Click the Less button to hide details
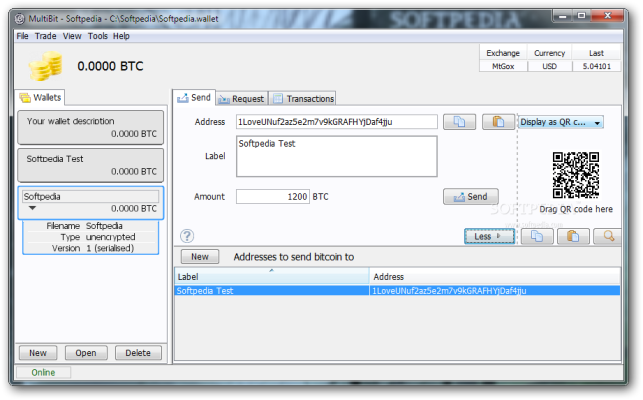This screenshot has height=400, width=643. coord(489,236)
